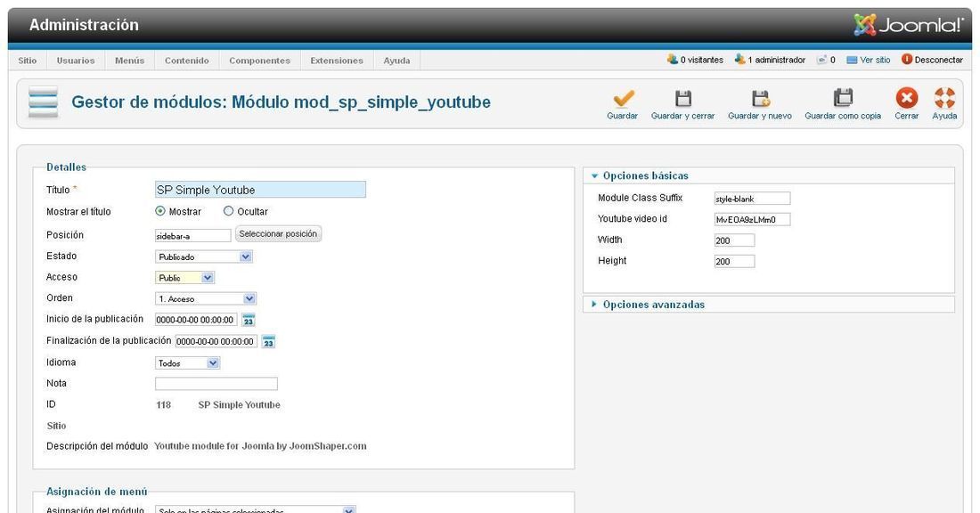This screenshot has width=980, height=513.
Task: Click the Seleccionar posición button
Action: click(278, 233)
